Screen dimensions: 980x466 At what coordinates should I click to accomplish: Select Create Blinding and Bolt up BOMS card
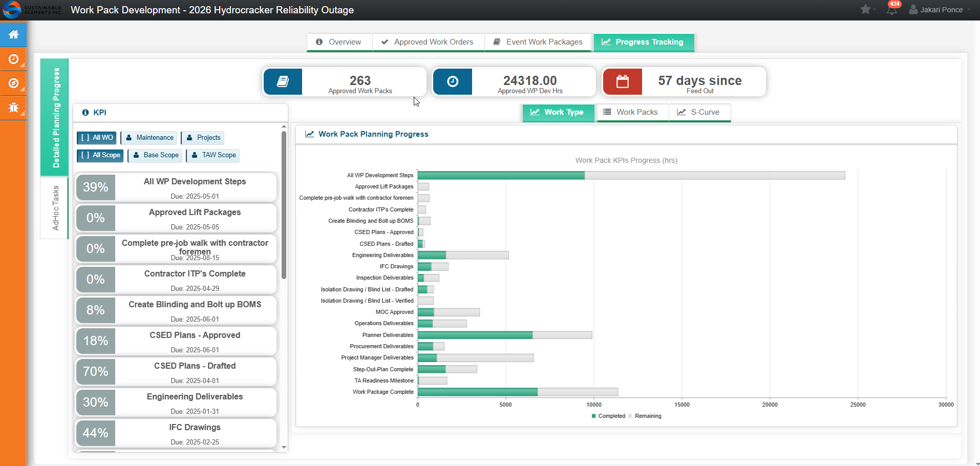tap(176, 310)
